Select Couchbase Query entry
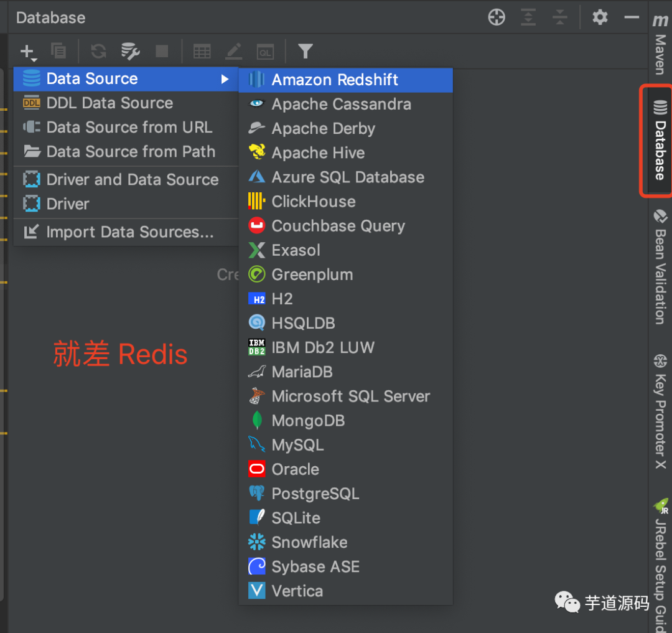 (345, 226)
